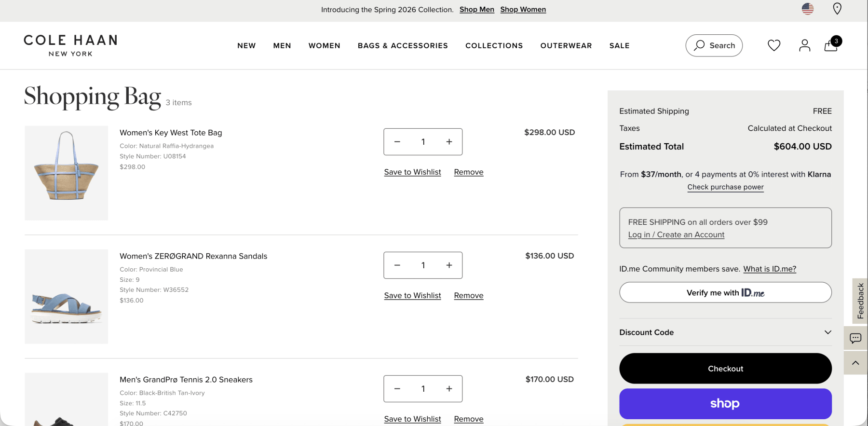Save the Key West Tote Bag to Wishlist
The image size is (868, 426).
click(x=413, y=172)
